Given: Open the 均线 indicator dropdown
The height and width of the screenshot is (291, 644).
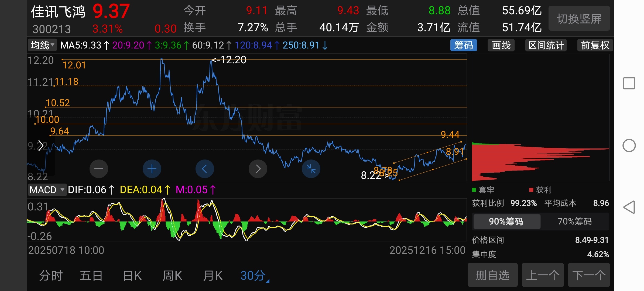Looking at the screenshot, I should tap(42, 45).
